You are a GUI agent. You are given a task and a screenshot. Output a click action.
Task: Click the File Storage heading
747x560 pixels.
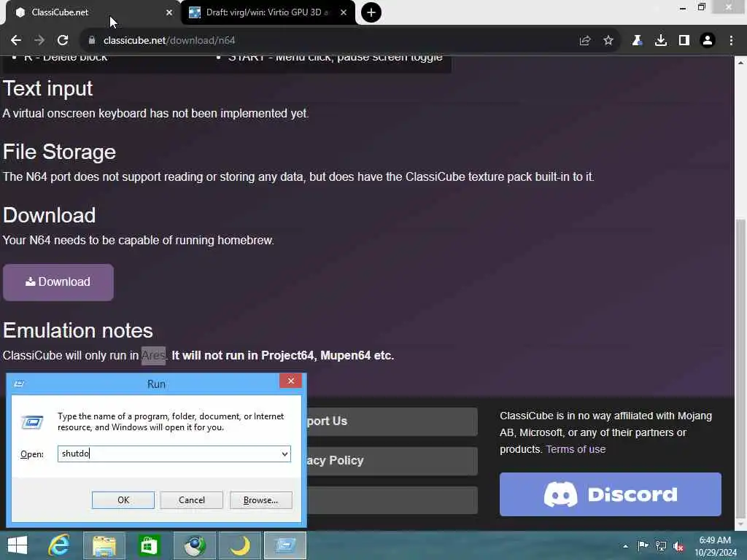click(x=60, y=152)
